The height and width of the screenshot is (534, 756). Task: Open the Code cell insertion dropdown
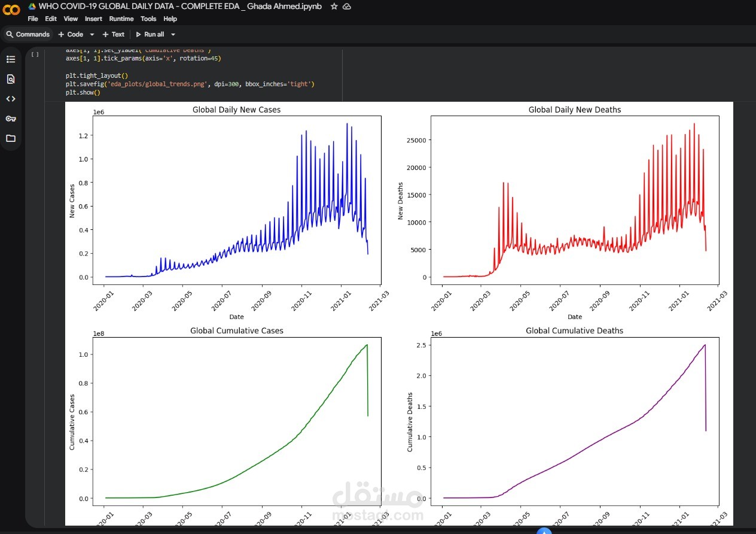coord(92,34)
